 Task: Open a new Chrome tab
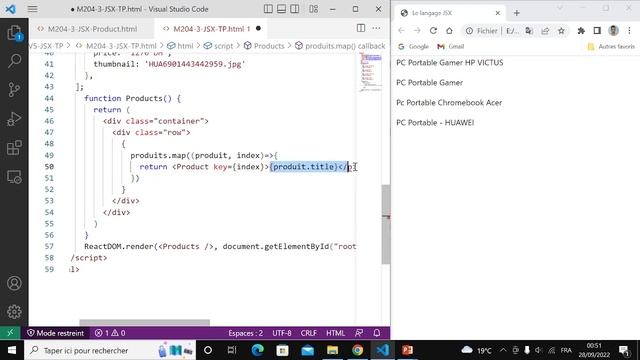point(517,13)
